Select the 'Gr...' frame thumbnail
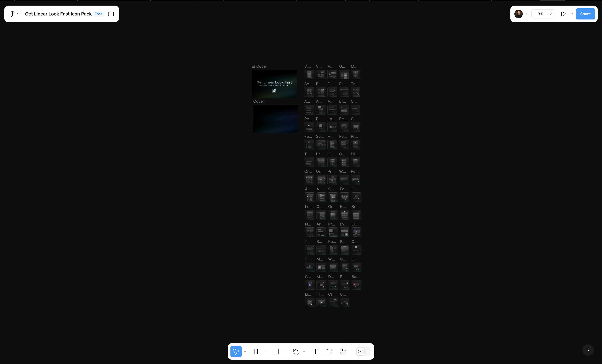This screenshot has width=602, height=364. (333, 215)
